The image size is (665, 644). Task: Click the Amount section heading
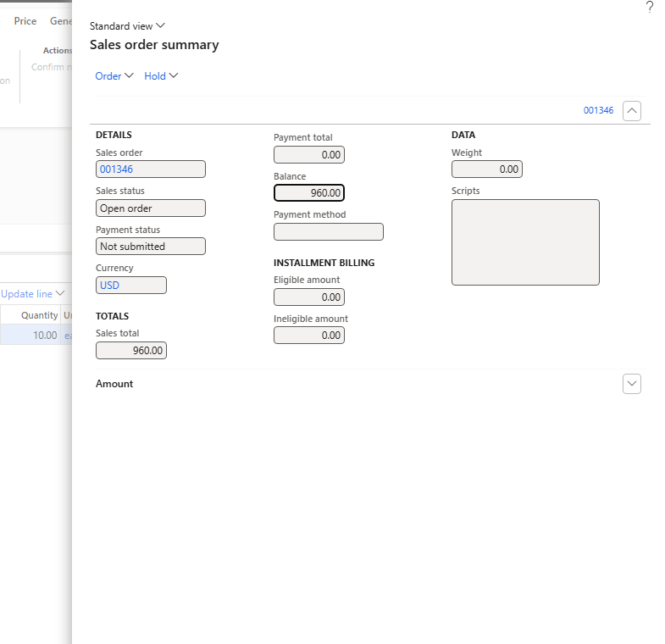[114, 384]
